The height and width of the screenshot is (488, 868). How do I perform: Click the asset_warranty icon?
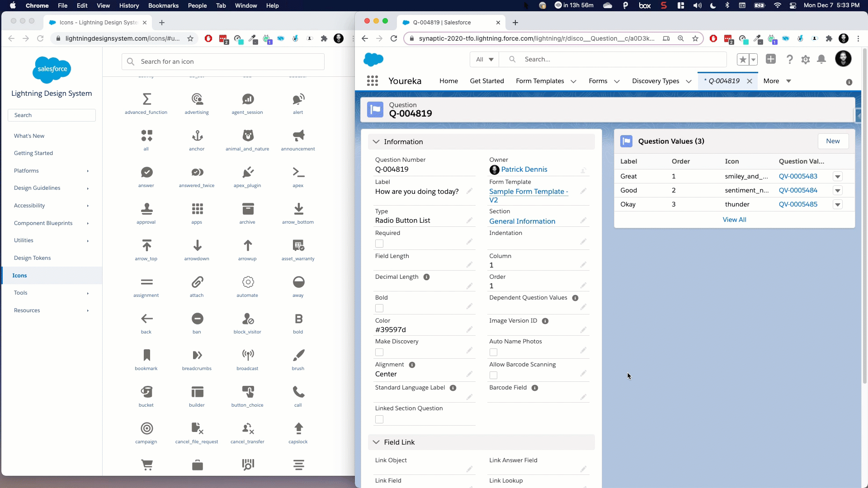[x=298, y=245]
